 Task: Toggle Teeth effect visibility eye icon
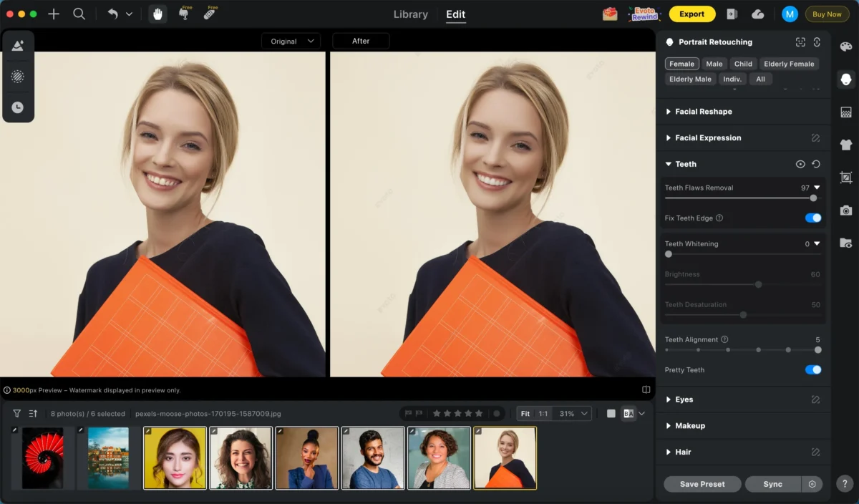[x=800, y=164]
